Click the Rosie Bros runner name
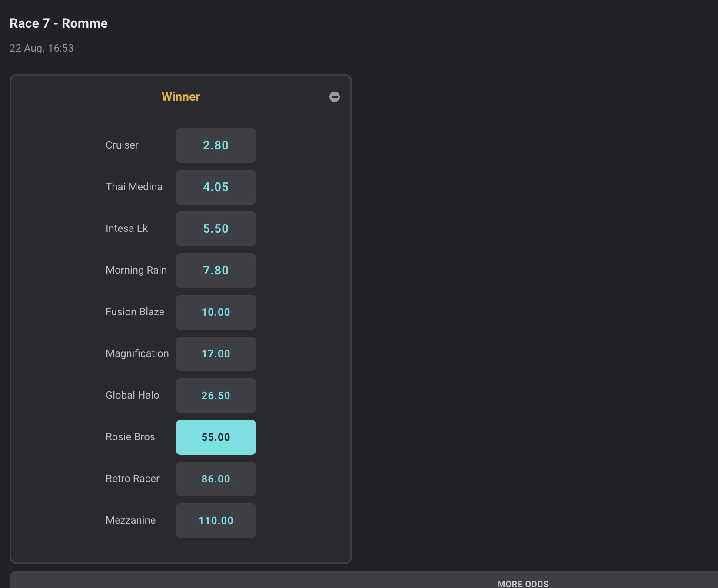The image size is (718, 588). point(130,437)
